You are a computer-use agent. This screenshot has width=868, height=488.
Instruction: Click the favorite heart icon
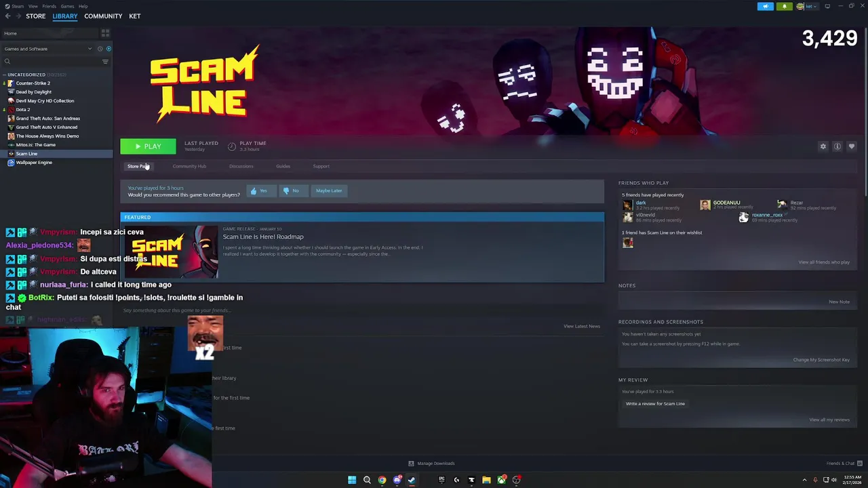(851, 146)
